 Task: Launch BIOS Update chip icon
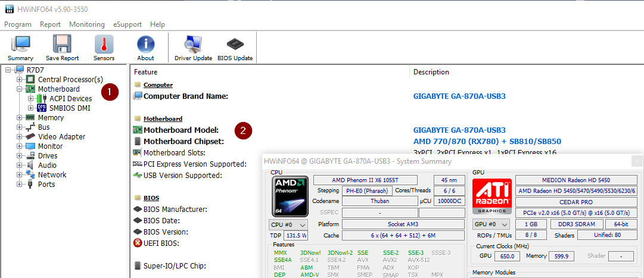(x=235, y=44)
